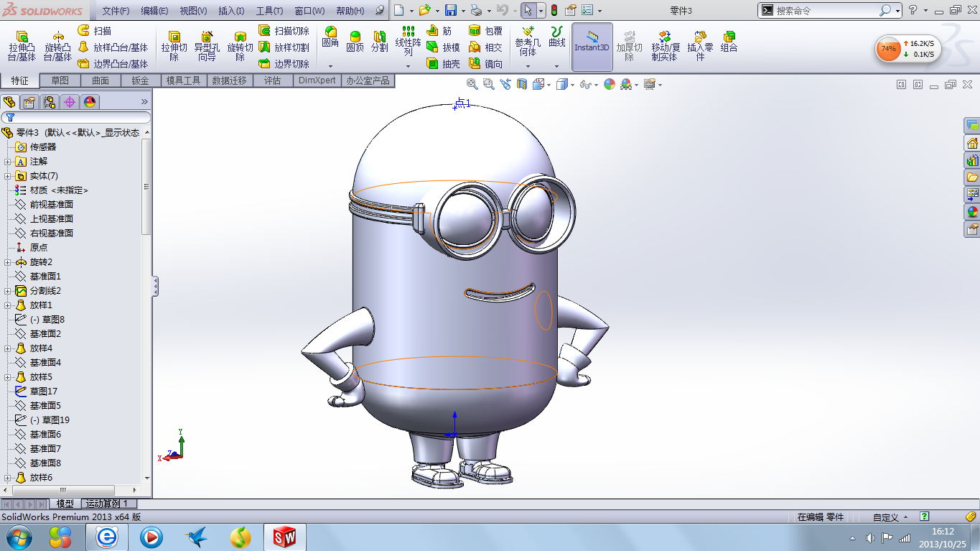Click the rebuild traffic light icon

(554, 10)
